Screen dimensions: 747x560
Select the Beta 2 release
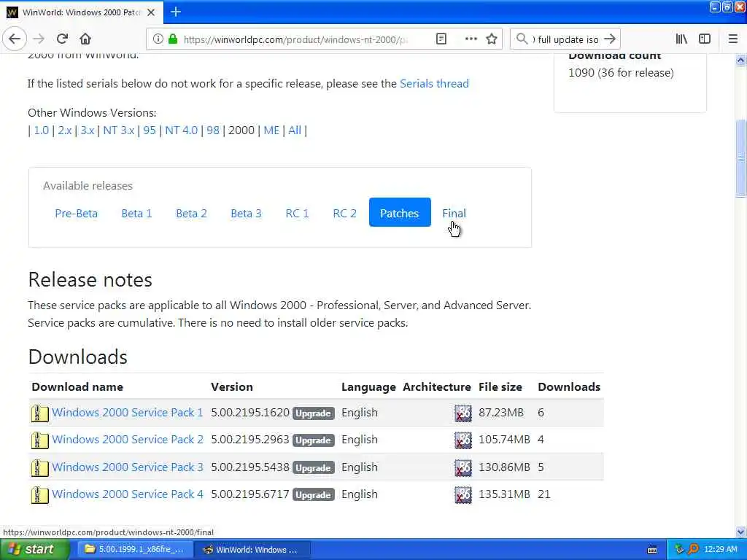tap(192, 214)
